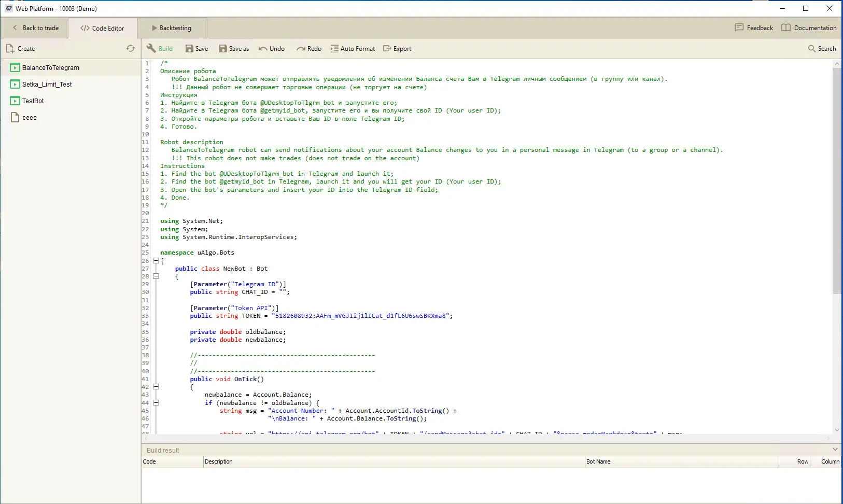Open Search in the editor

(x=822, y=49)
